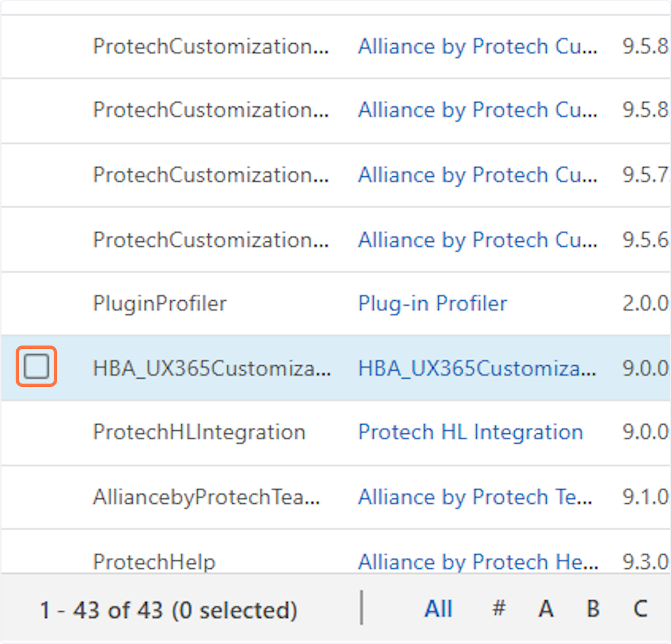Select the ProtechHelp name cell

coord(154,562)
